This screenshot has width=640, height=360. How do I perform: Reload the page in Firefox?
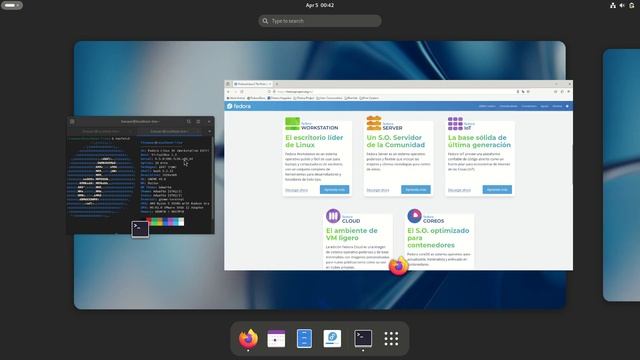pyautogui.click(x=242, y=91)
